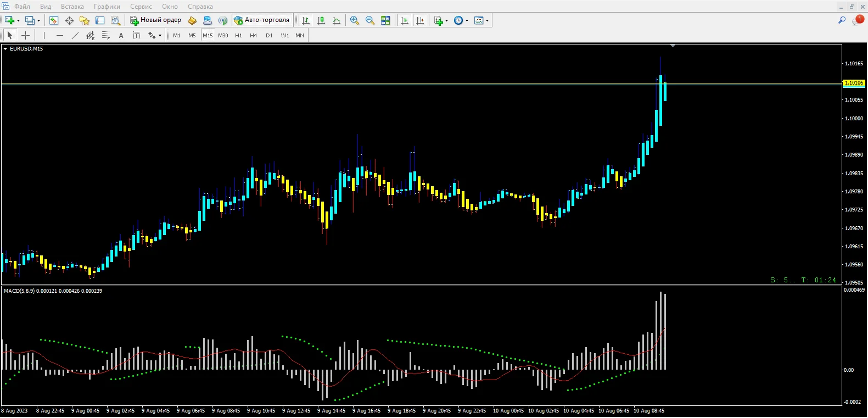Open the profiles icon
Viewport: 868px width, 418px height.
[x=30, y=20]
